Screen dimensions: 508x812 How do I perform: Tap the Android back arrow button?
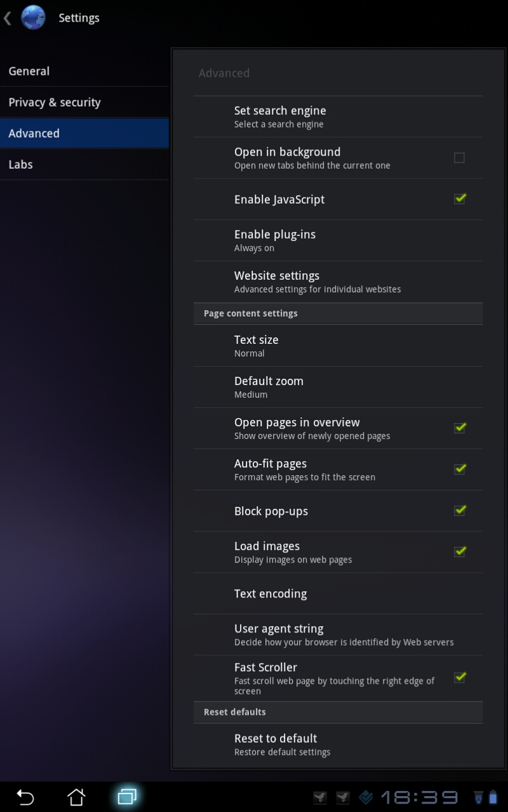(25, 797)
